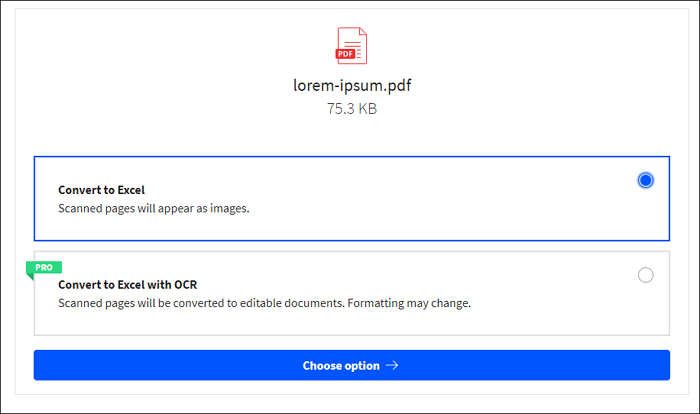Select the Convert to Excel radio button
The image size is (700, 414).
pos(645,181)
